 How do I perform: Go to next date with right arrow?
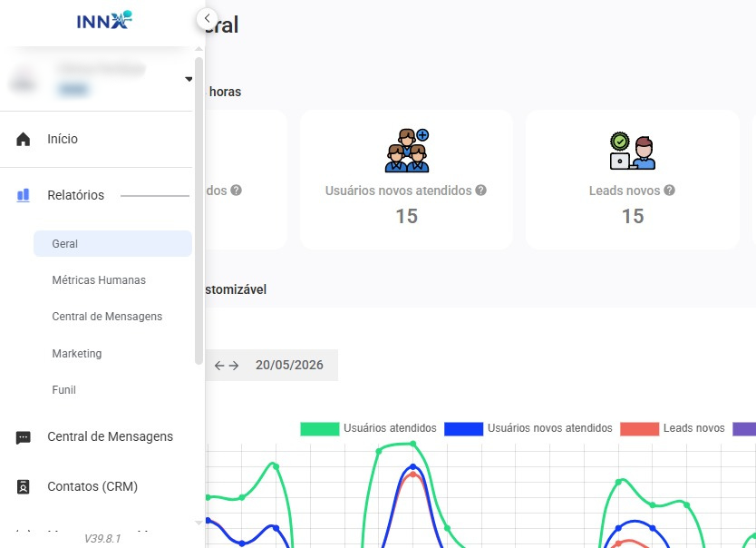pyautogui.click(x=234, y=366)
